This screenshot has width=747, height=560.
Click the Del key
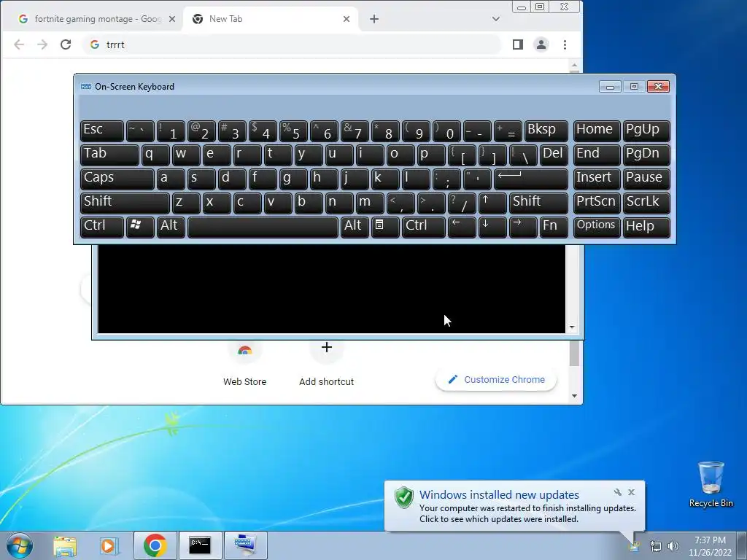[554, 155]
